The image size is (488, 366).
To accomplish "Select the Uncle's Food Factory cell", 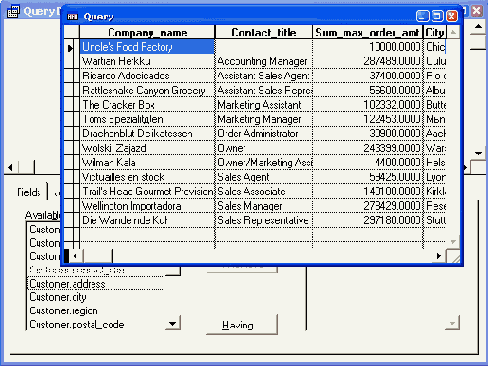I will click(147, 47).
